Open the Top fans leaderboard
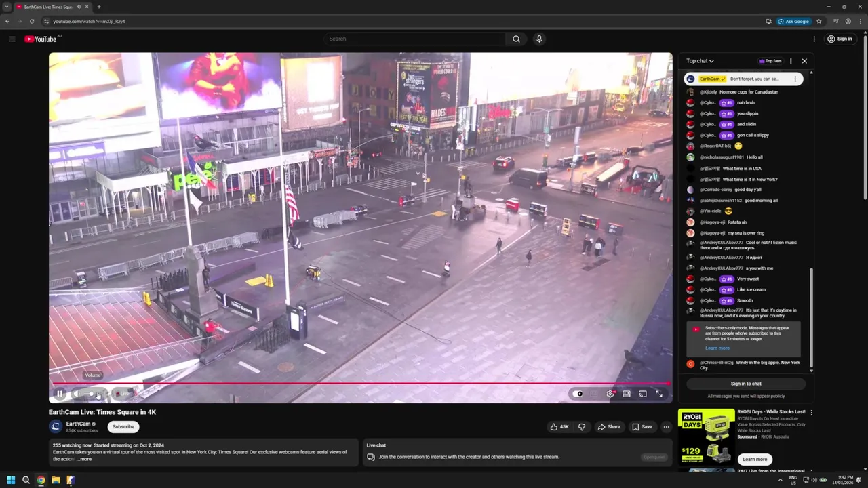The height and width of the screenshot is (488, 868). (770, 61)
